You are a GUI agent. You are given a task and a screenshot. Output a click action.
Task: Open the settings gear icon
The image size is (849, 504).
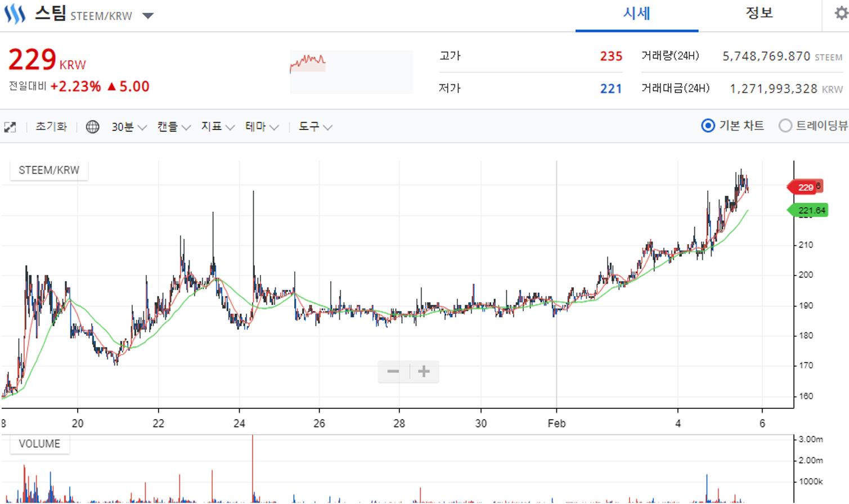coord(841,13)
